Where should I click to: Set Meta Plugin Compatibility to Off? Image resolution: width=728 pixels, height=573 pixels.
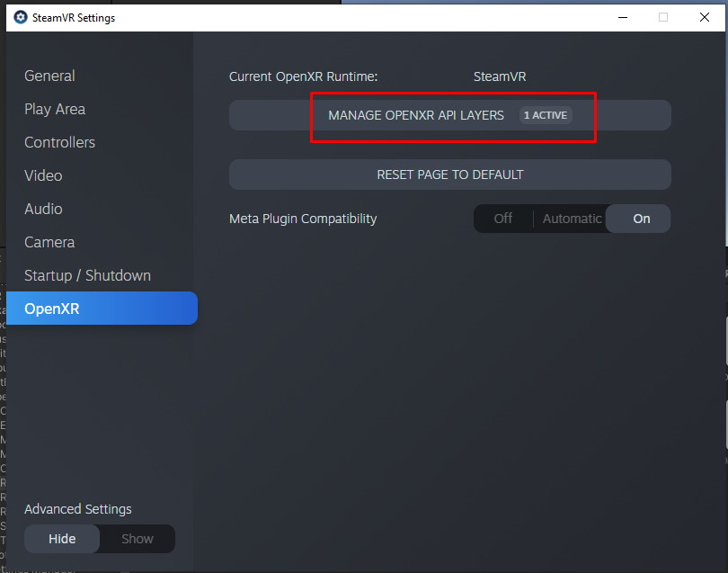(503, 218)
